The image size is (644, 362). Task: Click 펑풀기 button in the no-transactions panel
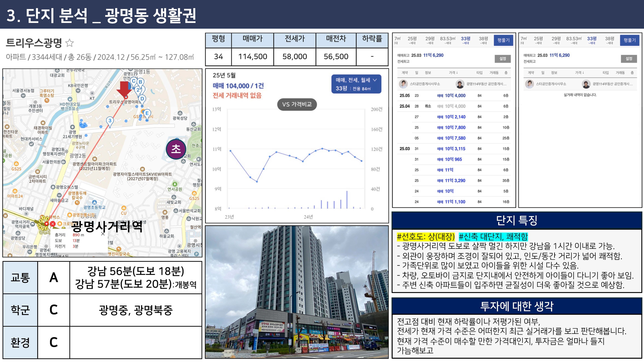click(x=630, y=40)
